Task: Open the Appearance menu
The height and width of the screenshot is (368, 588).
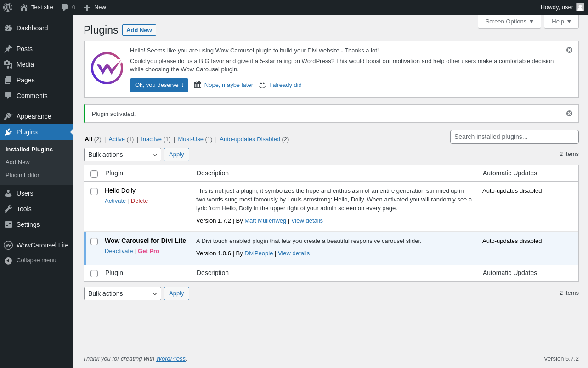Action: pos(34,116)
